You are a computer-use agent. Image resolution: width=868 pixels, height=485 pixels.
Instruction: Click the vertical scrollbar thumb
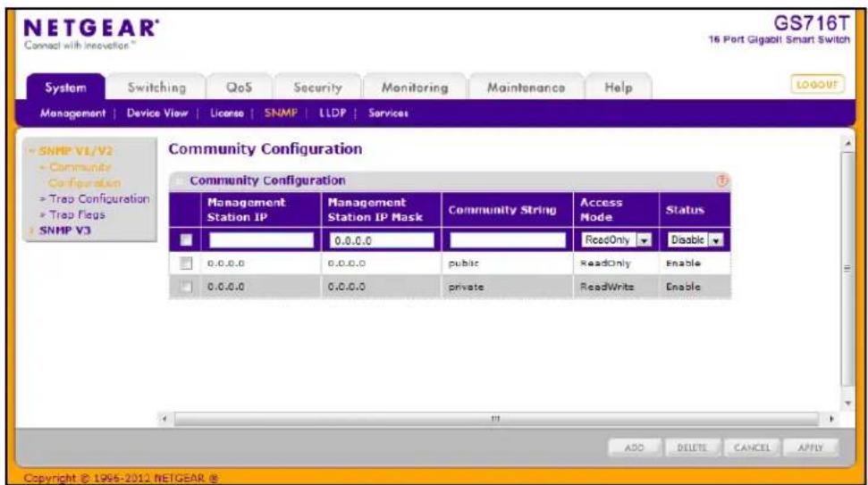(x=847, y=268)
